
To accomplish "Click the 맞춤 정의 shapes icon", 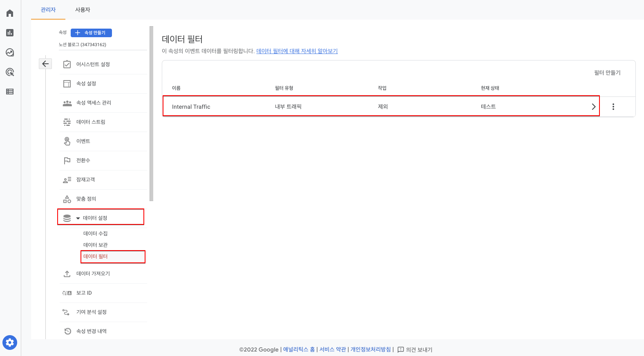I will (x=67, y=199).
